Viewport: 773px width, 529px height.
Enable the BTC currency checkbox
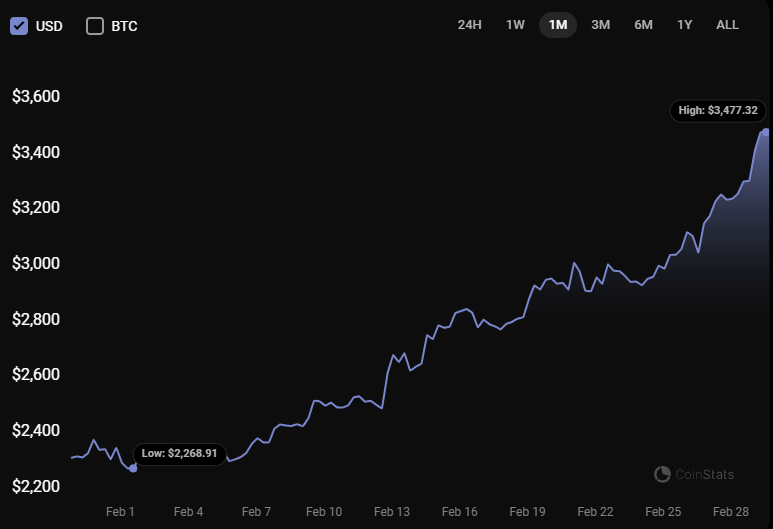[95, 26]
